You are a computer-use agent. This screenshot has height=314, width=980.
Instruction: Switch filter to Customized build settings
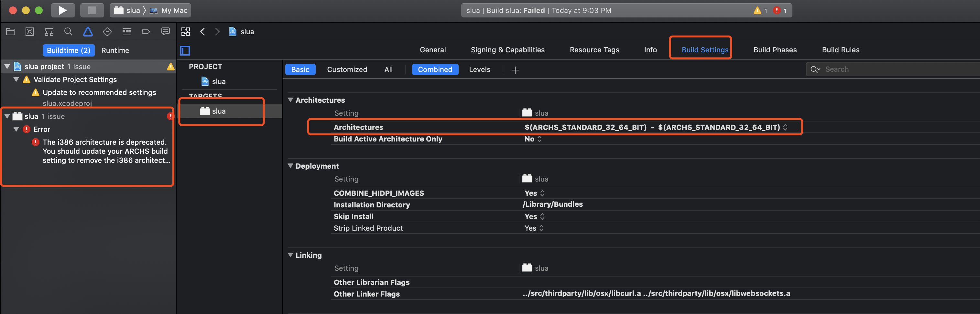[x=347, y=69]
